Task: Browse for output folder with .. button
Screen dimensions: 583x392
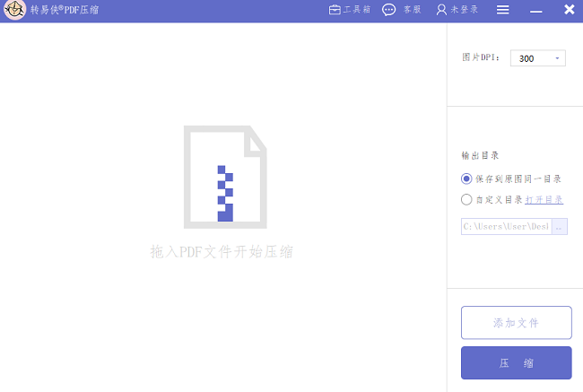Action: click(x=560, y=226)
